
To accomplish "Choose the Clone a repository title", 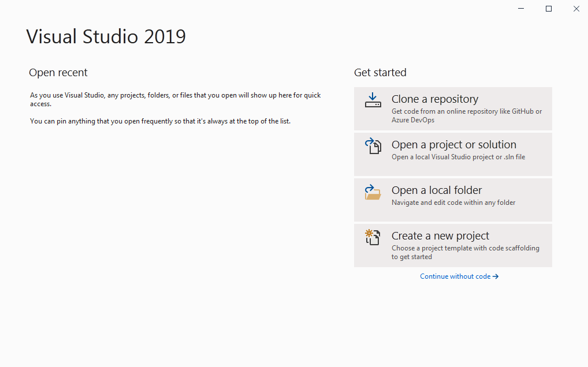I will click(x=434, y=99).
